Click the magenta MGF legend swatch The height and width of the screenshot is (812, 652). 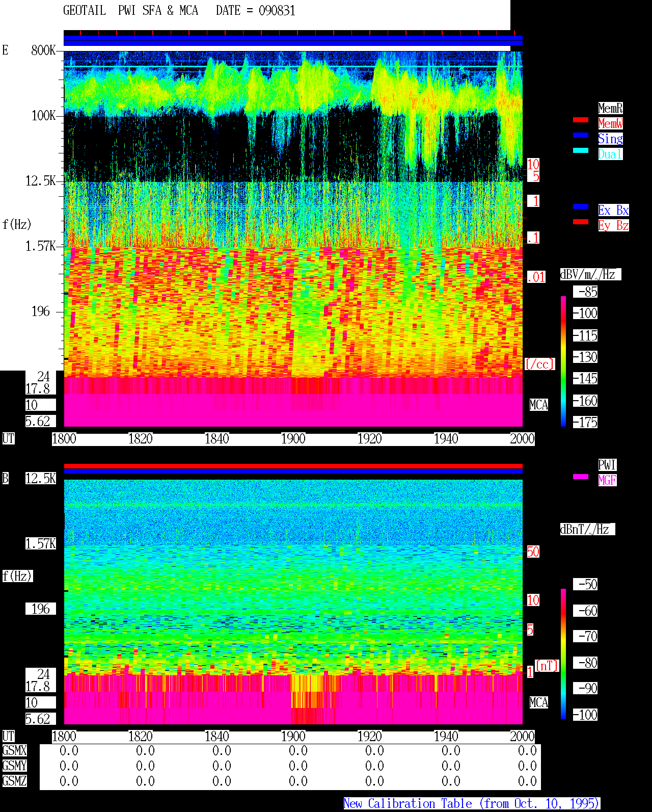pyautogui.click(x=581, y=477)
